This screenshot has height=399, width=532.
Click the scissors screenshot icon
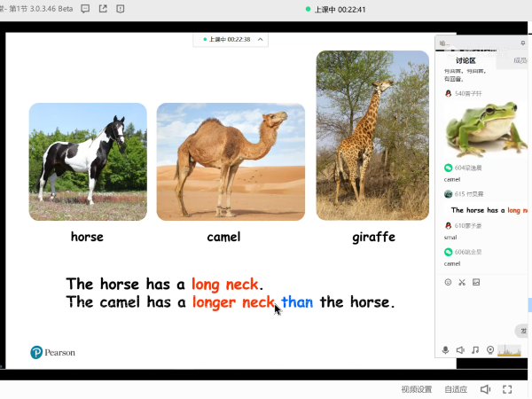462,282
